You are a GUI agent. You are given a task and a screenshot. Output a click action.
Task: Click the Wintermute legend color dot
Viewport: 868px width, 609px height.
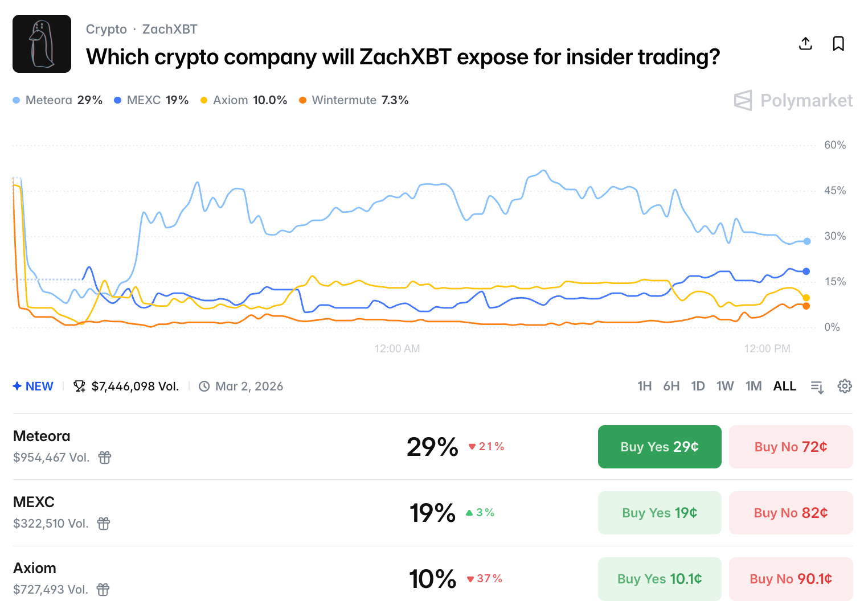click(x=303, y=100)
